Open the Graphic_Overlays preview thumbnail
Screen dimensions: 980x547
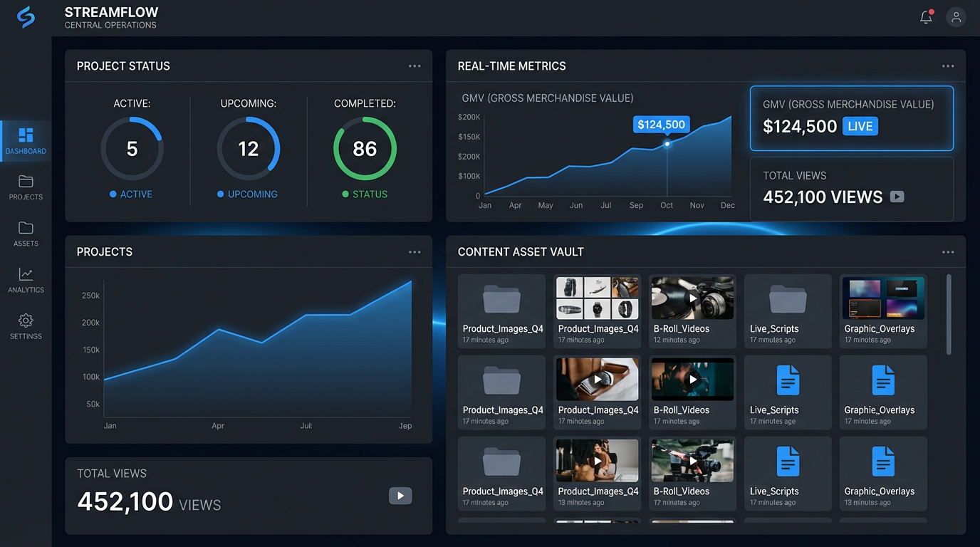[882, 298]
